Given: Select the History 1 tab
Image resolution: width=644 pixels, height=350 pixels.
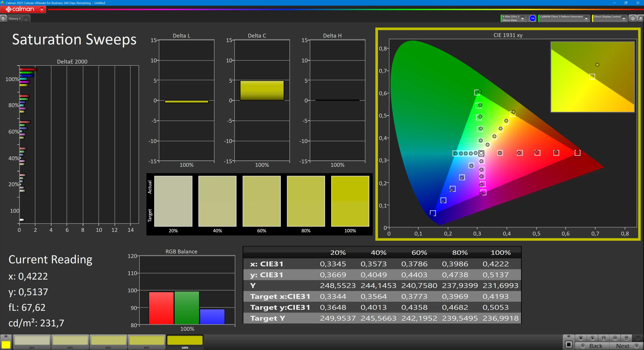Looking at the screenshot, I should pyautogui.click(x=15, y=19).
